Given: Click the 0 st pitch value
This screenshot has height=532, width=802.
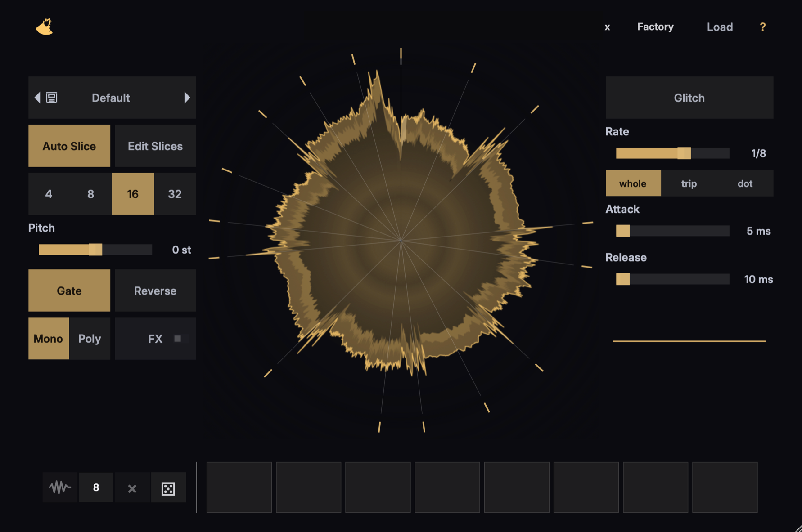Looking at the screenshot, I should (181, 250).
